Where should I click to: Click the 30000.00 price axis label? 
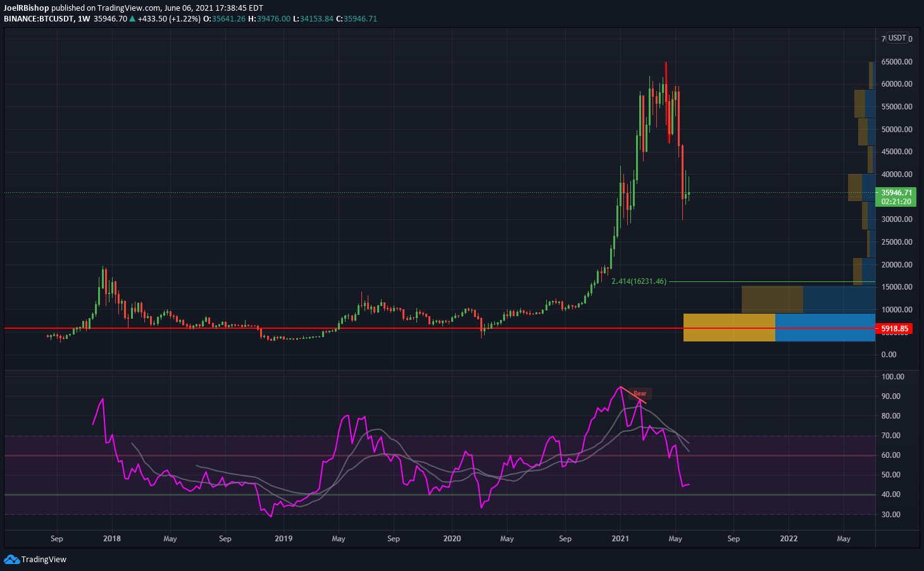coord(897,219)
